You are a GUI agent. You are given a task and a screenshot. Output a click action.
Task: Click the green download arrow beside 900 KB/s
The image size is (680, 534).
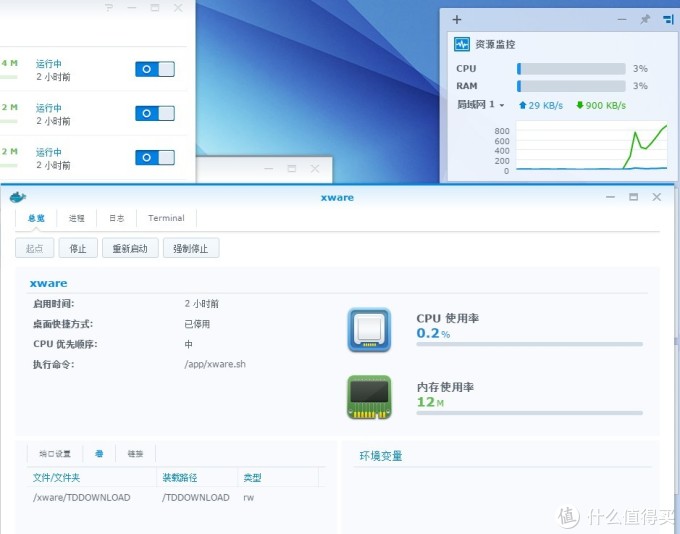[579, 105]
